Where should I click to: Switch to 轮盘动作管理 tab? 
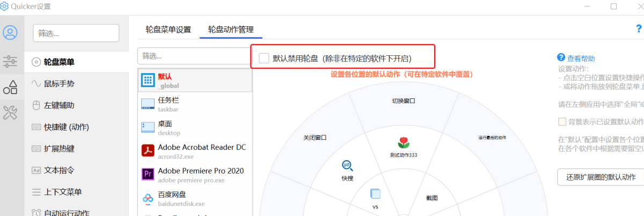tap(231, 30)
